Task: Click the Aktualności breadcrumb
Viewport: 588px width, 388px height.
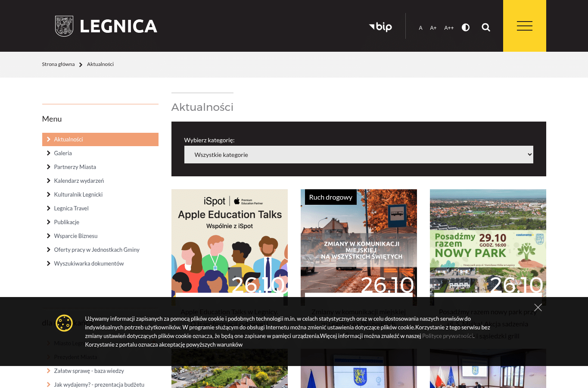Action: (100, 64)
